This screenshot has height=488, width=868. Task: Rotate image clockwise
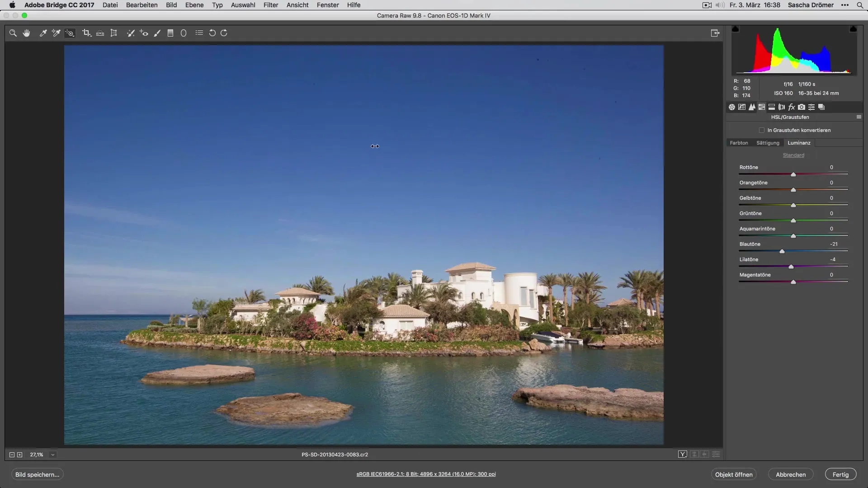pyautogui.click(x=224, y=33)
